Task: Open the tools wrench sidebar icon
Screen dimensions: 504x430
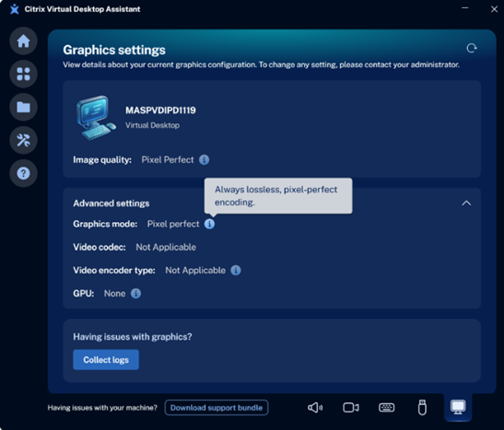Action: (x=23, y=140)
